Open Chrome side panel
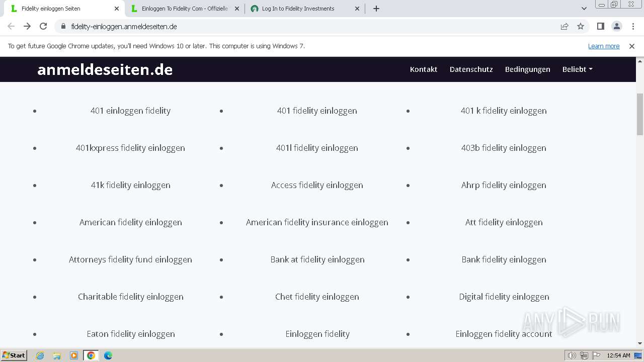The height and width of the screenshot is (362, 644). click(x=601, y=26)
